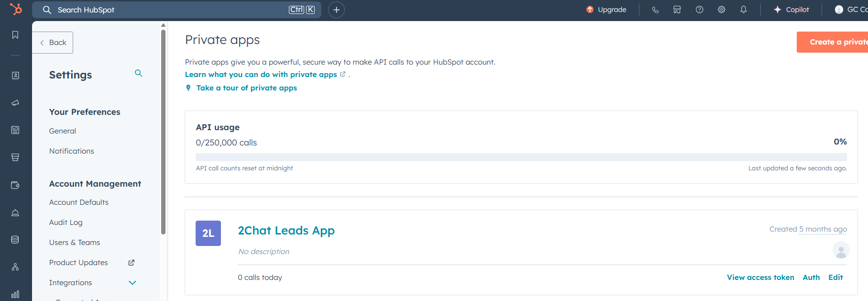Click the user avatar on 2Chat Leads App card

coord(841,250)
